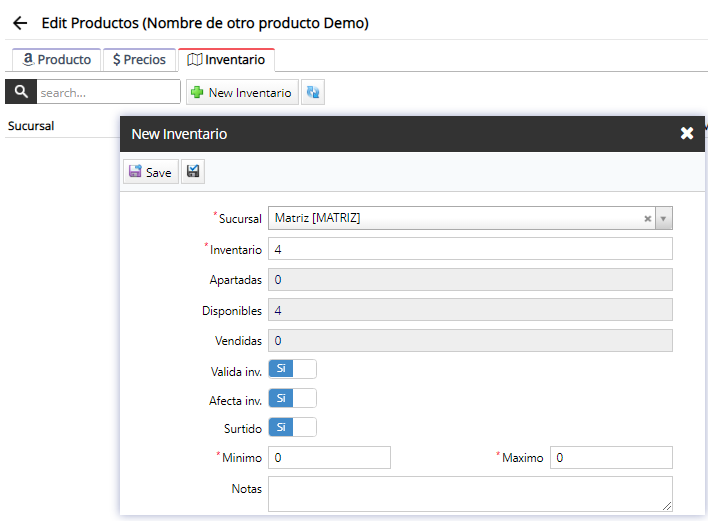Close the New Inventario dialog

[x=687, y=134]
